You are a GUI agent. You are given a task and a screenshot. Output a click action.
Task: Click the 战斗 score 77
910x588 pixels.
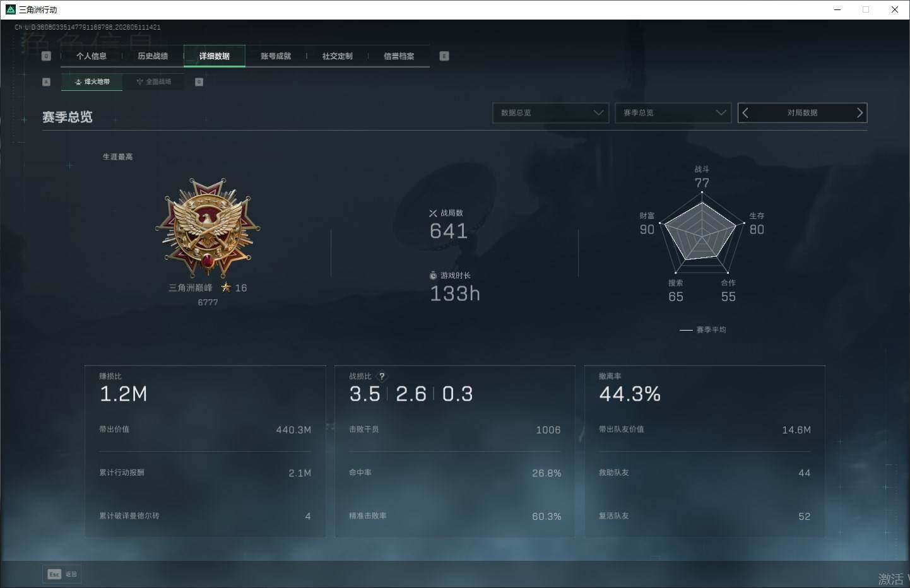pos(702,183)
